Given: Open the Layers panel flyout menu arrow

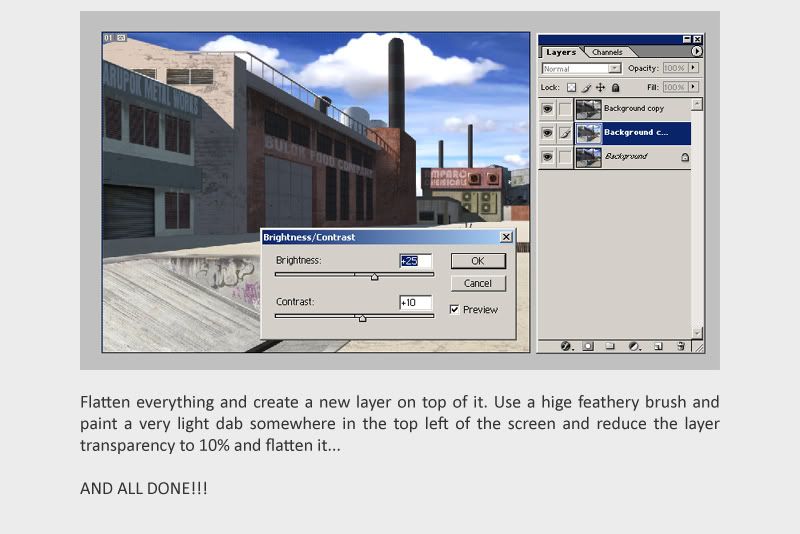Looking at the screenshot, I should (x=696, y=51).
